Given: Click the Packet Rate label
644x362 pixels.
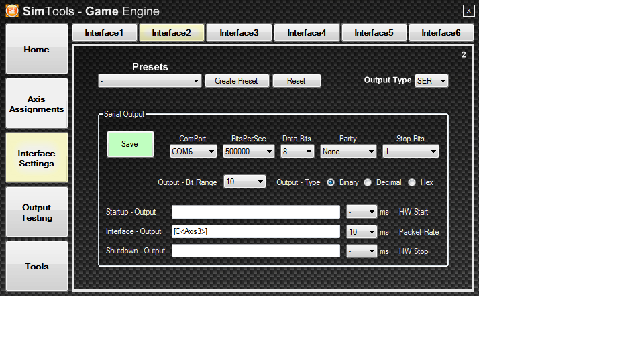Looking at the screenshot, I should pos(419,232).
